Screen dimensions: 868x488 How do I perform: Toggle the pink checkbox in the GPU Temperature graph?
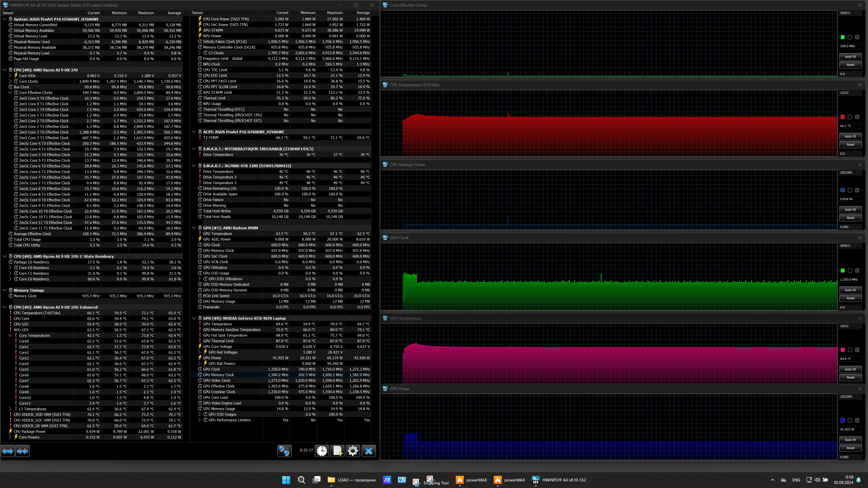click(842, 350)
